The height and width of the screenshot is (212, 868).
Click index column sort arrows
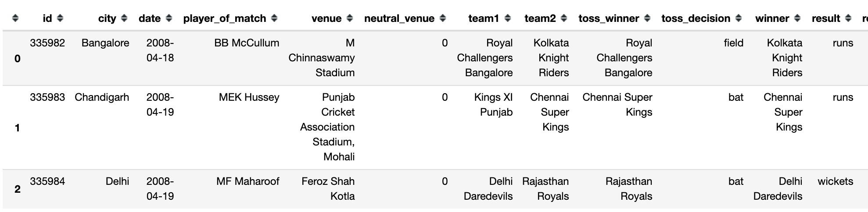click(15, 18)
